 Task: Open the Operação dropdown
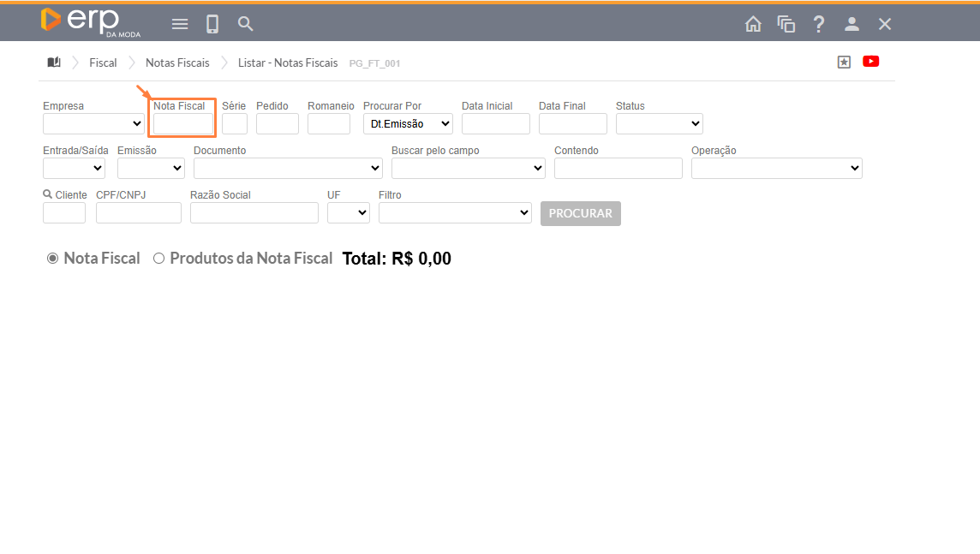point(776,169)
